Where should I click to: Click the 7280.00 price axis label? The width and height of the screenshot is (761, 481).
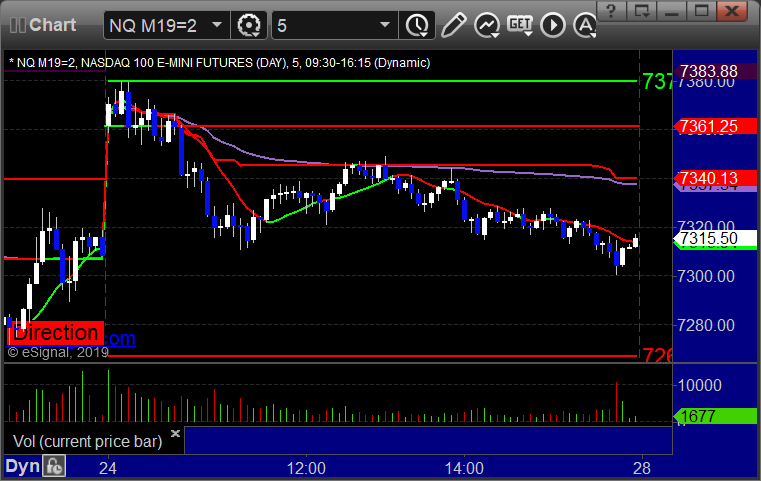(706, 325)
